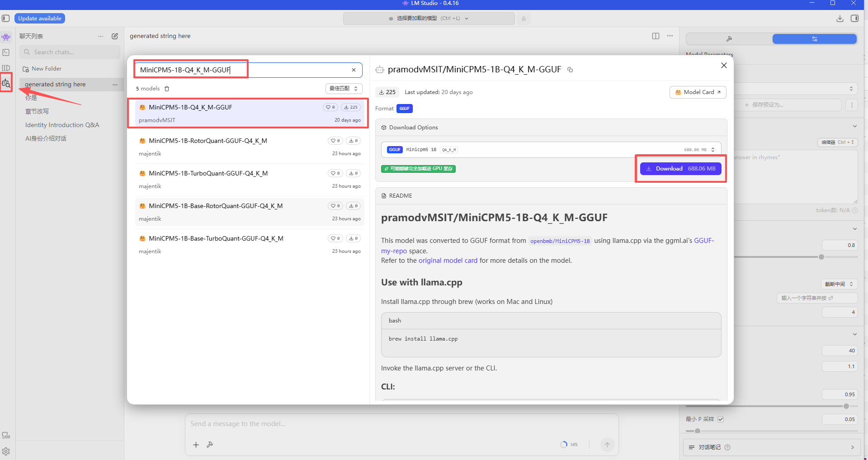Image resolution: width=868 pixels, height=460 pixels.
Task: Download the 688.06 MB model
Action: tap(680, 169)
